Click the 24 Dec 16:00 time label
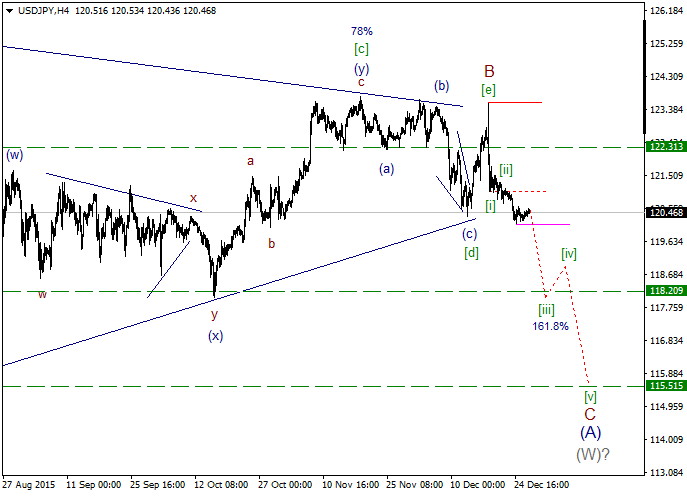Viewport: 687px width, 496px height. coord(542,485)
